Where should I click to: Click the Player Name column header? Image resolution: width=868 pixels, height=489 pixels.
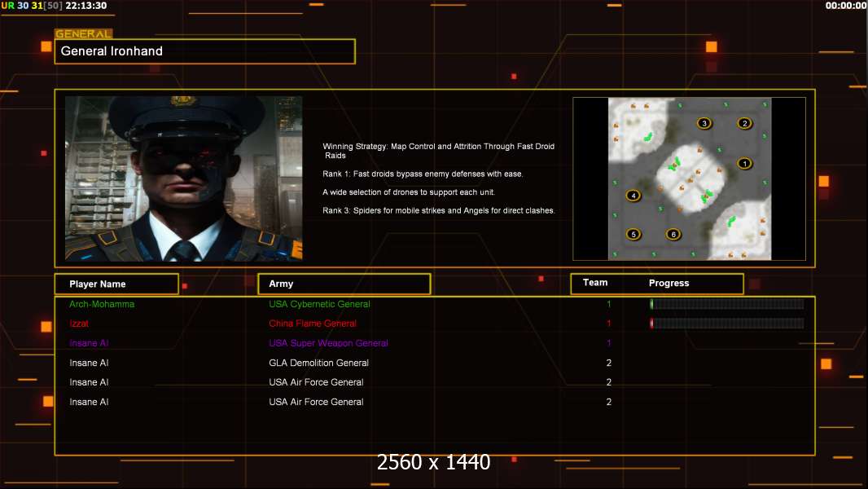pos(116,284)
